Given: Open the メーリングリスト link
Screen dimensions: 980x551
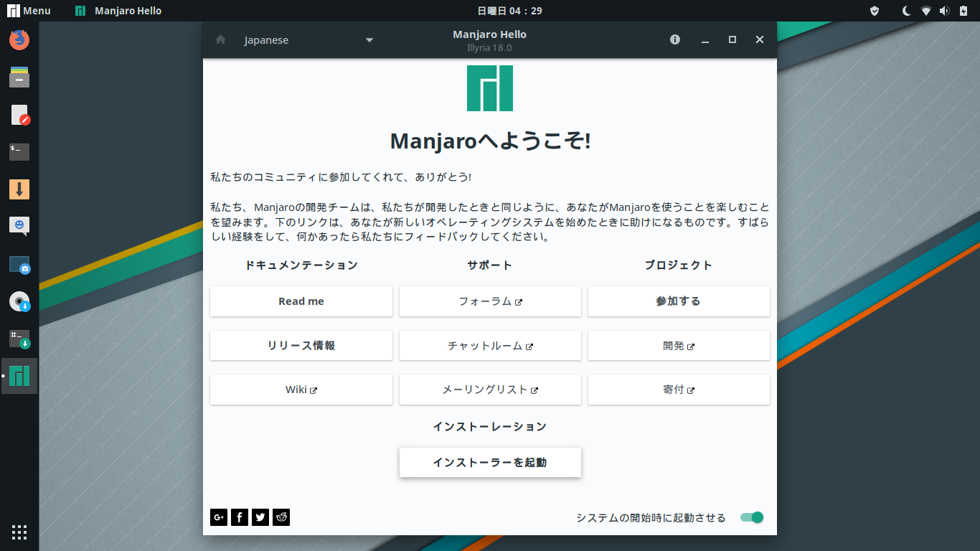Looking at the screenshot, I should coord(490,390).
